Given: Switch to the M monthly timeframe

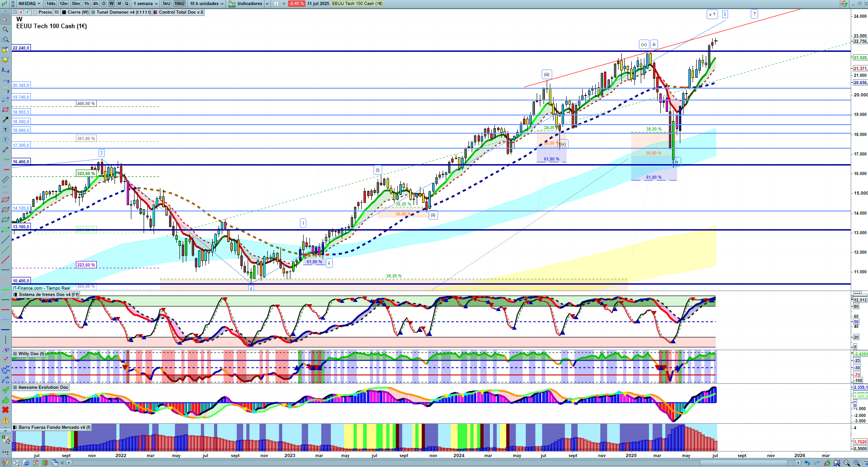Looking at the screenshot, I should coord(119,4).
